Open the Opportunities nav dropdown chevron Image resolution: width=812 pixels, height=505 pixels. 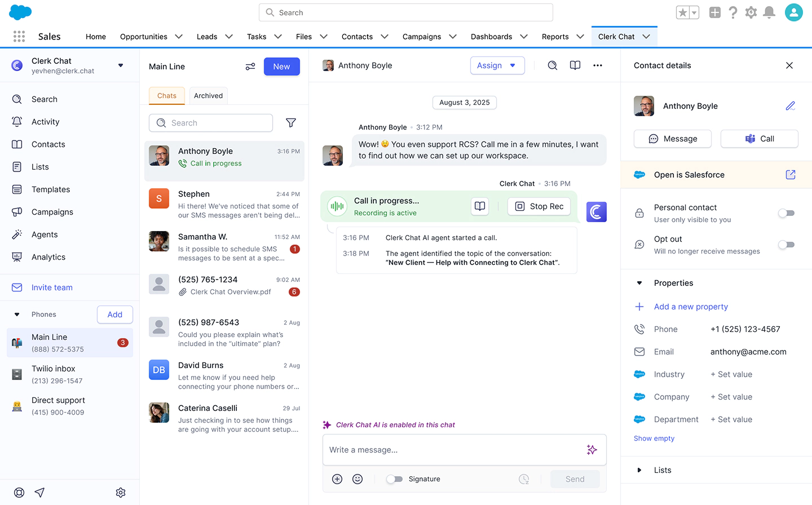(x=179, y=37)
